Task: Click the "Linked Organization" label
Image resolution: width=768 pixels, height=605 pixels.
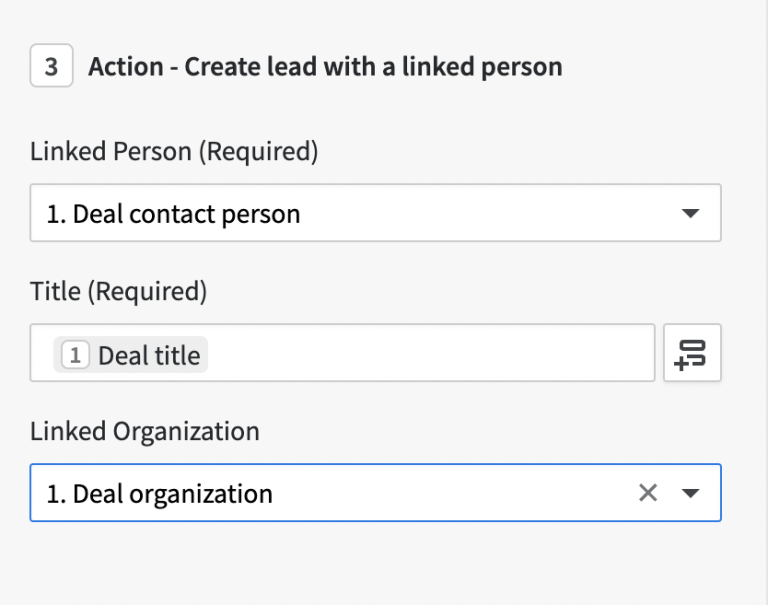Action: (x=145, y=432)
